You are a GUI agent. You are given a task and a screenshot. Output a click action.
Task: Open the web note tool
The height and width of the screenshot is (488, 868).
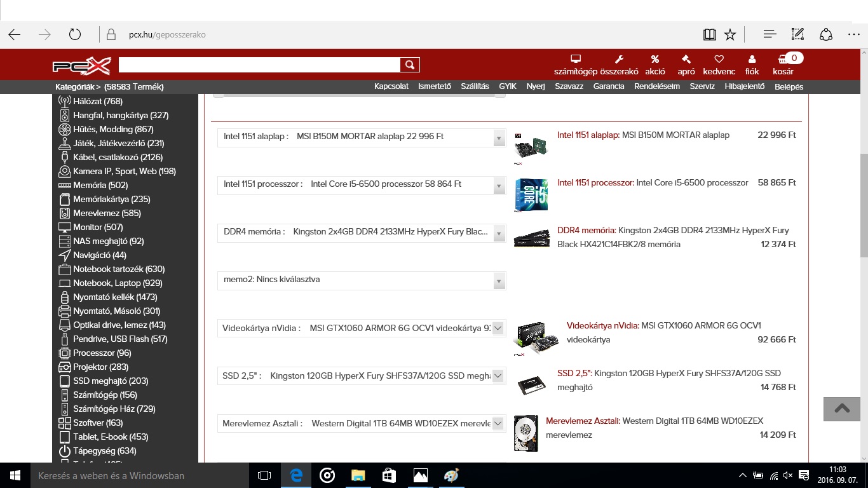coord(798,35)
